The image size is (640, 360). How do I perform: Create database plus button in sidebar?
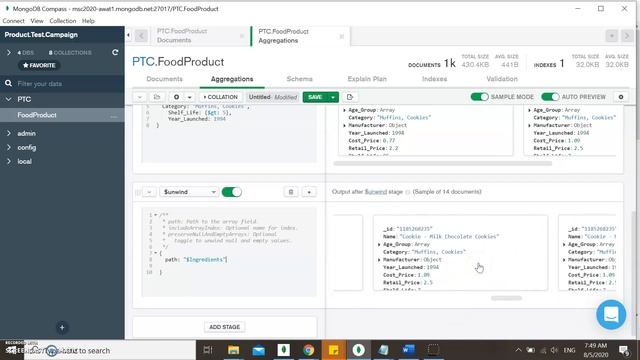62,327
